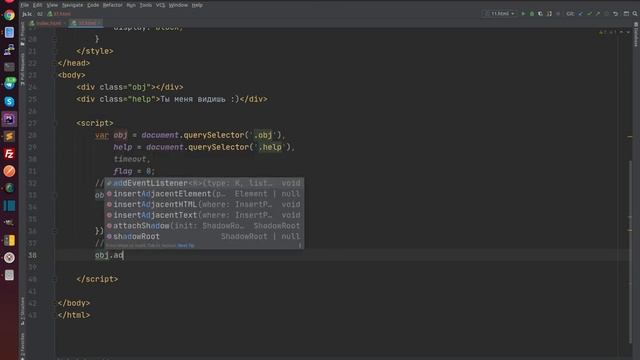The image size is (640, 360).
Task: Choose addEventListener from completion list
Action: click(204, 183)
